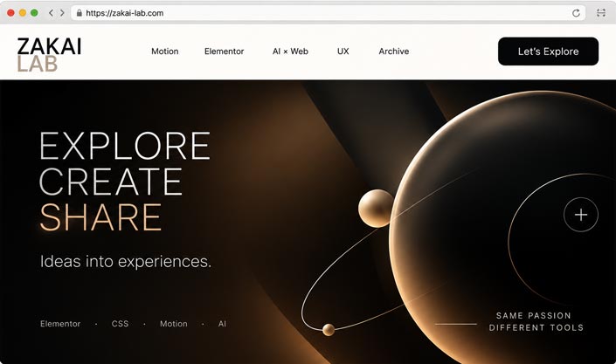The width and height of the screenshot is (616, 364).
Task: Click the circled plus icon on the sphere
Action: click(581, 215)
